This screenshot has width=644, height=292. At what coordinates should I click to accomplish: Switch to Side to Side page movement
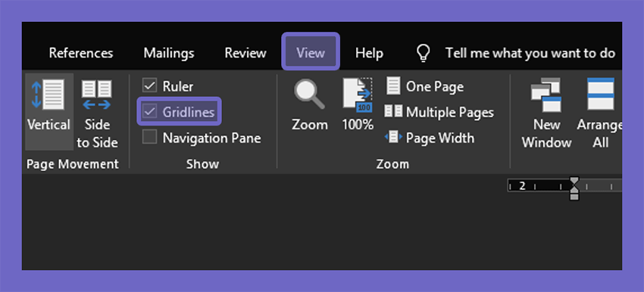[x=96, y=95]
